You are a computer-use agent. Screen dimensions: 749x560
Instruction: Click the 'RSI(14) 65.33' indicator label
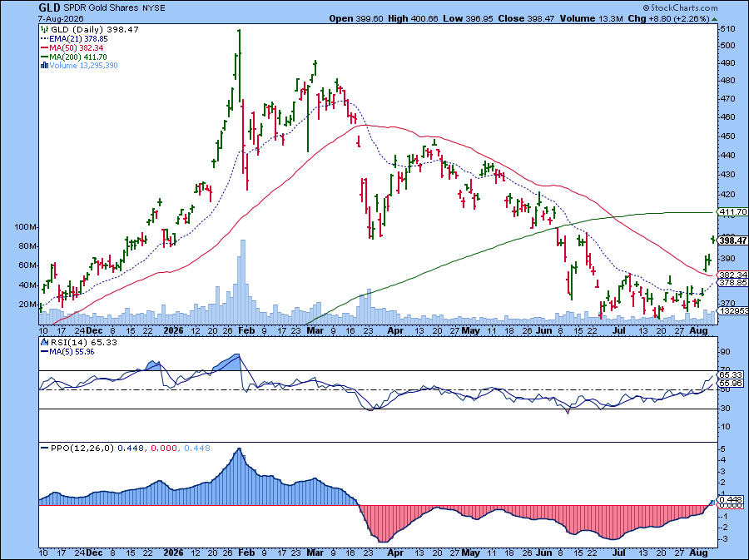coord(84,342)
